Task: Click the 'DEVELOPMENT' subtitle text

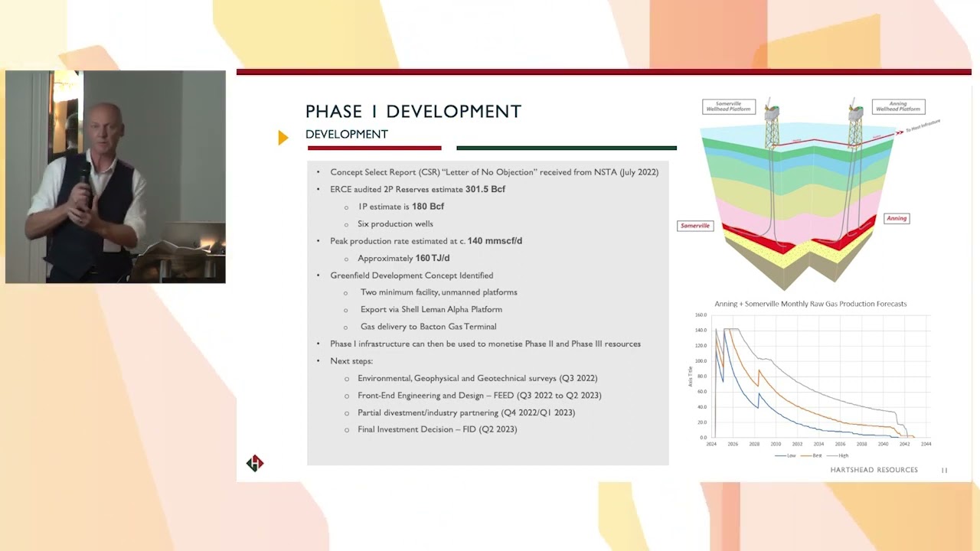Action: (x=347, y=134)
